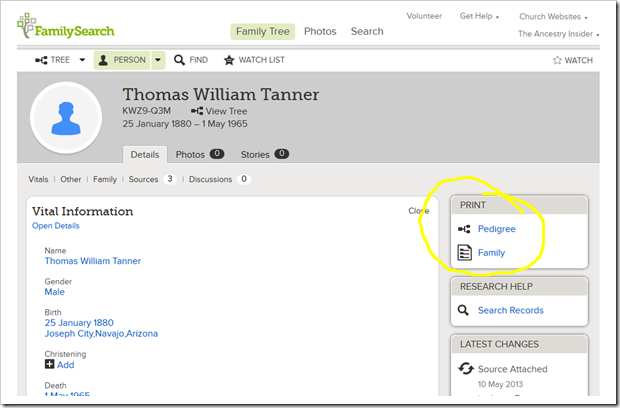Viewport: 620px width, 408px height.
Task: Click the Sources count badge 3
Action: pos(170,179)
